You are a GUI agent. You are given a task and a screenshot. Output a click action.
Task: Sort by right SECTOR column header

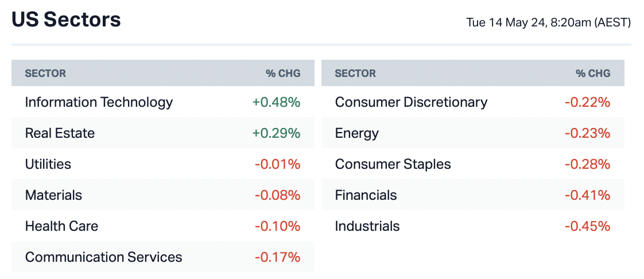coord(355,73)
